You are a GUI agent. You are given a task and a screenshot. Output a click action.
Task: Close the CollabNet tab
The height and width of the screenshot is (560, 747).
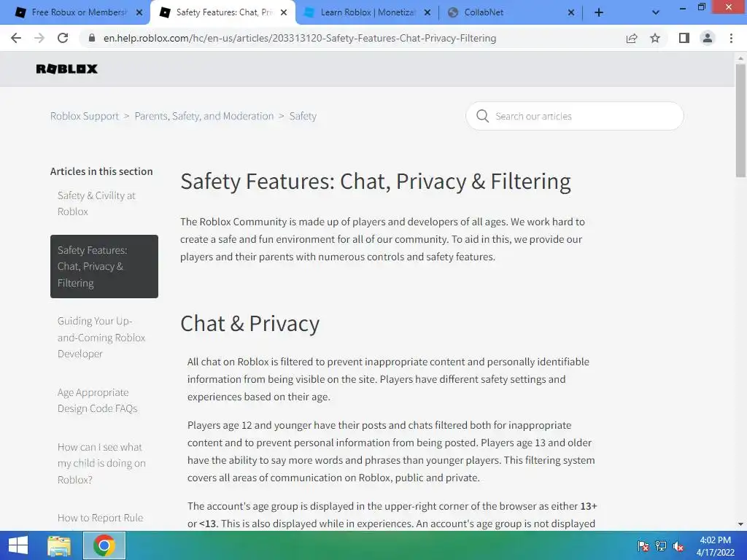[x=571, y=13]
